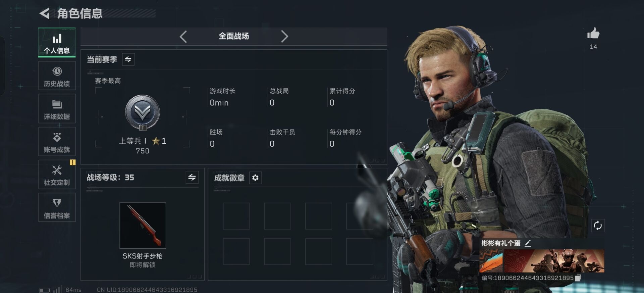The width and height of the screenshot is (644, 293).
Task: Select the 全面战场 mode label
Action: point(234,36)
